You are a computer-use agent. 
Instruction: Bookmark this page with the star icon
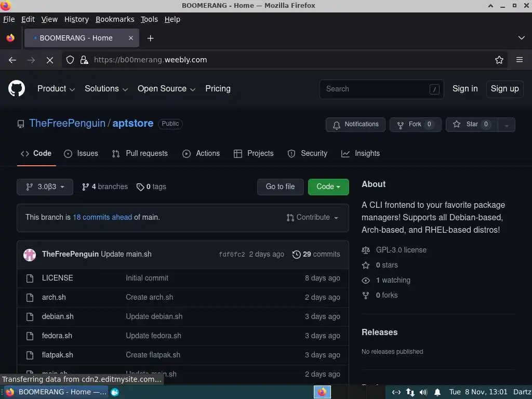pos(499,60)
